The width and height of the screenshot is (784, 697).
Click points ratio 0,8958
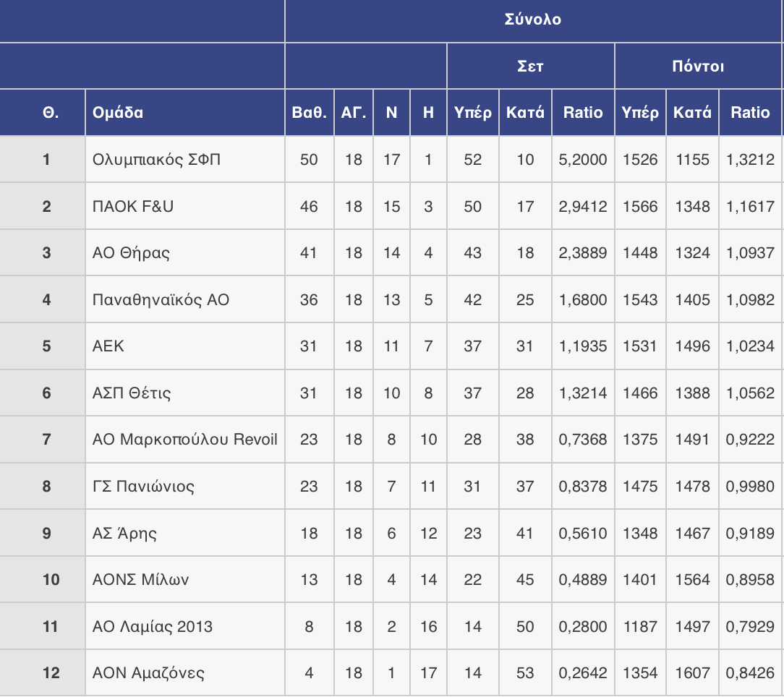(750, 579)
